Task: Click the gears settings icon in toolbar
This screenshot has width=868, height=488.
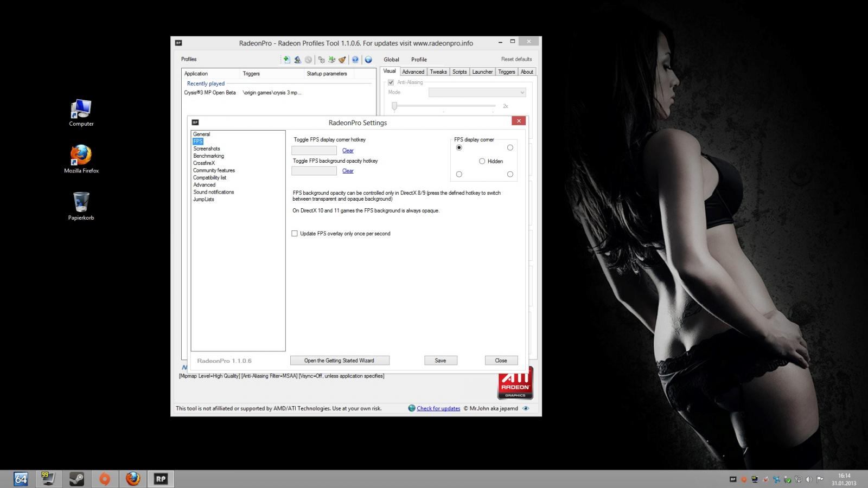Action: [321, 60]
